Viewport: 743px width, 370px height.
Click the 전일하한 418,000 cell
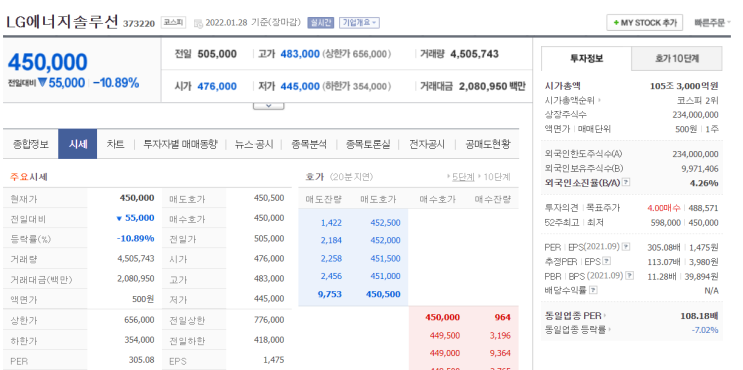pyautogui.click(x=269, y=340)
